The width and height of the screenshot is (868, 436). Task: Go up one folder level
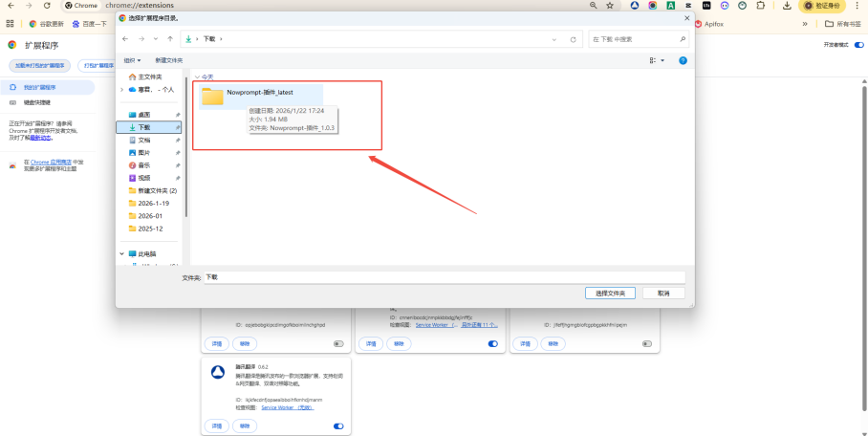(x=170, y=39)
